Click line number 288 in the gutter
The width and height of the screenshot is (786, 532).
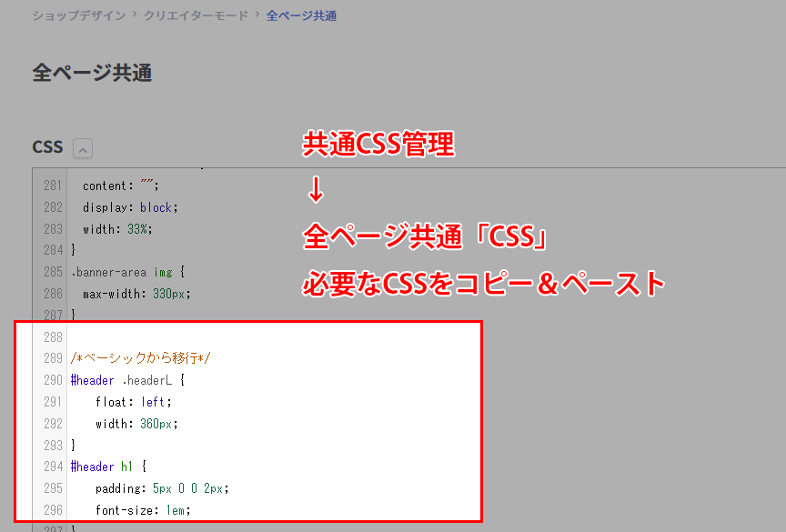(x=53, y=337)
